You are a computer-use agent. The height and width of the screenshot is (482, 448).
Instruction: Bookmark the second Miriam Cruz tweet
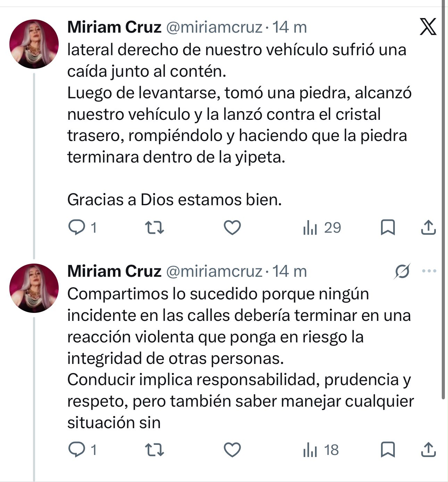point(388,450)
